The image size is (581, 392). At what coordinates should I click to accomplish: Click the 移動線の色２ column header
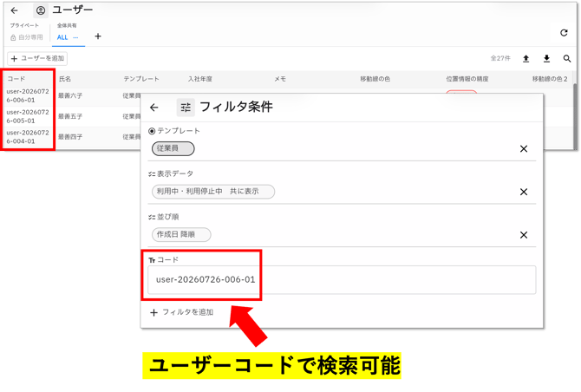pyautogui.click(x=550, y=79)
